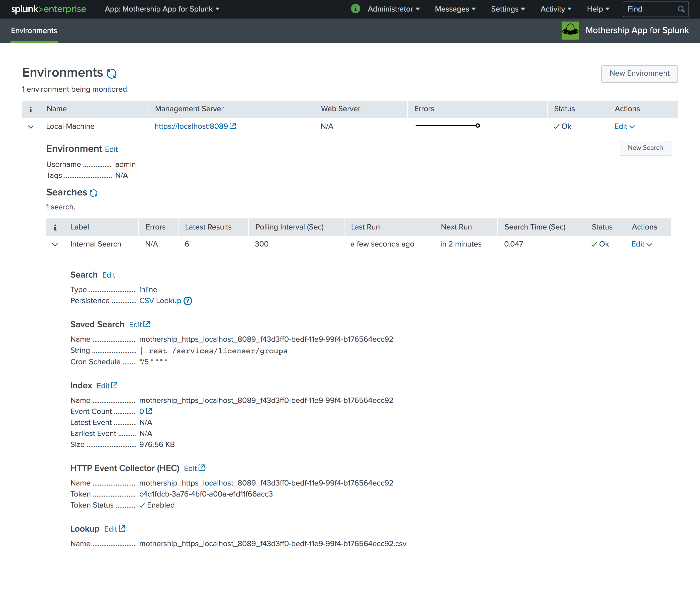Open Edit actions dropdown for Local Machine
Screen dimensions: 700x598
[x=624, y=126]
